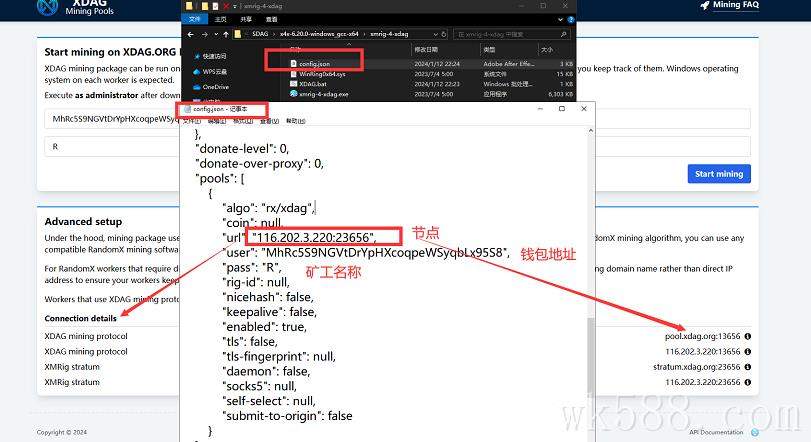Sort by 大小 column header
The height and width of the screenshot is (442, 811).
click(547, 50)
